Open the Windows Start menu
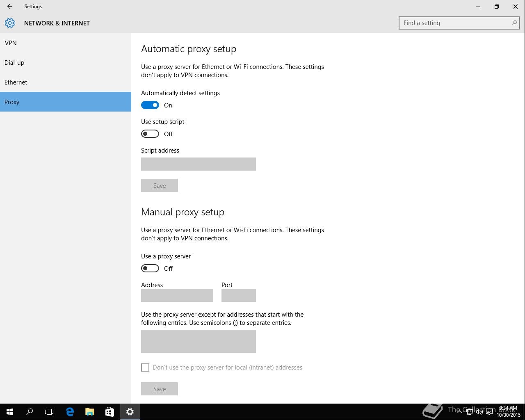Image resolution: width=525 pixels, height=420 pixels. 10,412
